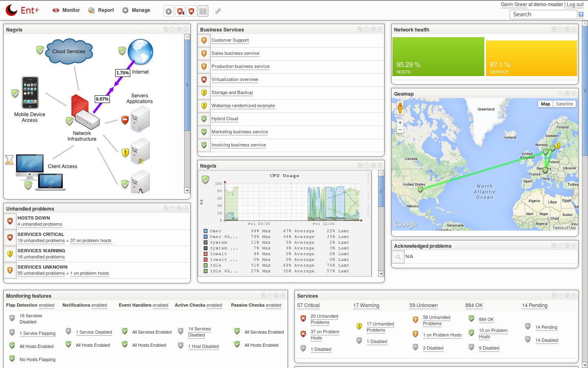Click the CPU Usage panel scroll up arrow
Image resolution: width=588 pixels, height=368 pixels.
coord(381,173)
